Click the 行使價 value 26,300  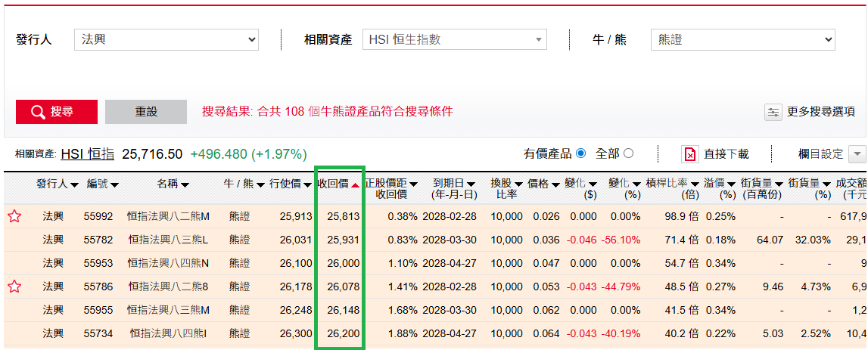pyautogui.click(x=296, y=333)
